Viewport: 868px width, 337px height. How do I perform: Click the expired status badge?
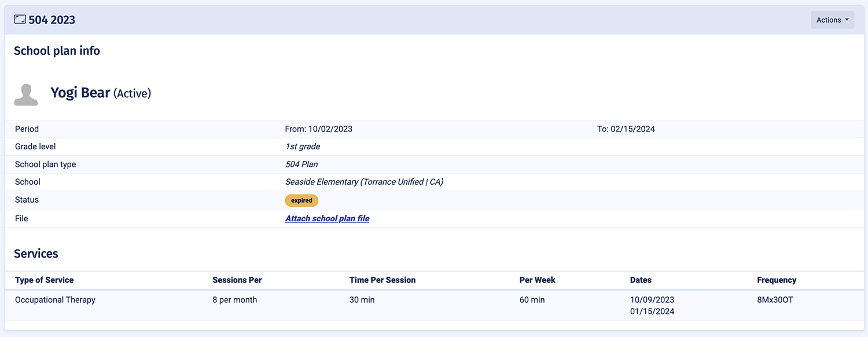click(301, 200)
